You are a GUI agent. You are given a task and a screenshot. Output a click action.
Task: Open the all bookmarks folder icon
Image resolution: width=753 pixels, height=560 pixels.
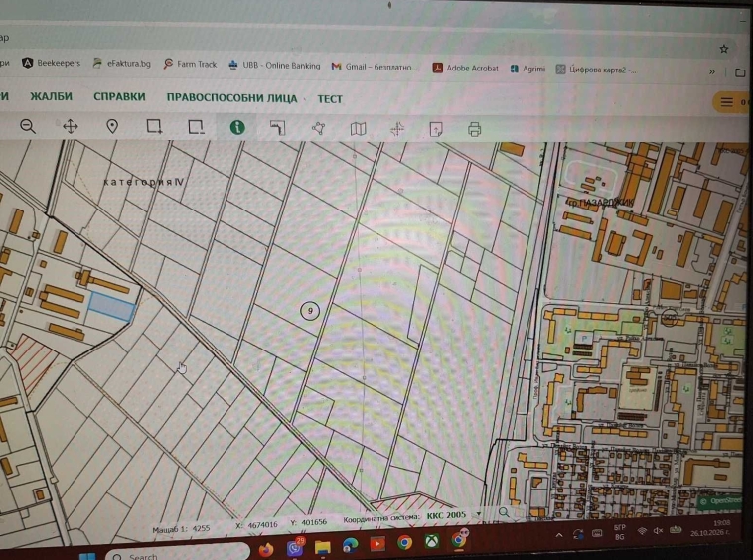pos(740,72)
